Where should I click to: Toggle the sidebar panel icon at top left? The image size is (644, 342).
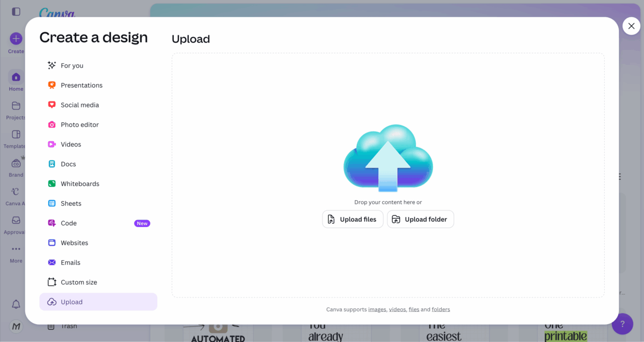point(16,11)
